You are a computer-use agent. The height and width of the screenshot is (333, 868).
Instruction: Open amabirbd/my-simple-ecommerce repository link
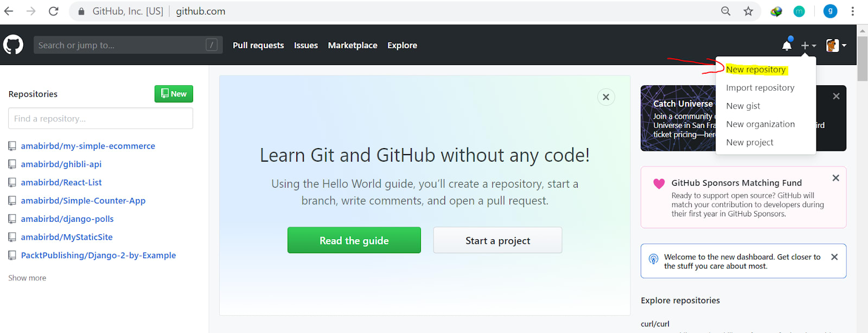pyautogui.click(x=88, y=146)
